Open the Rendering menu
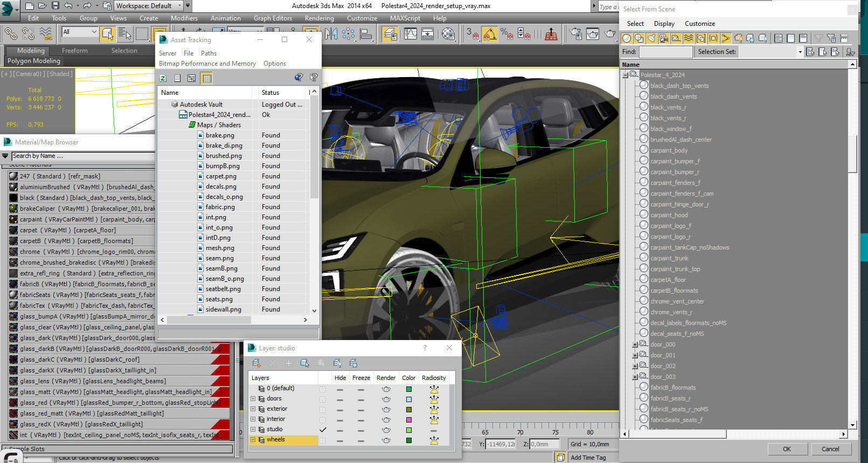This screenshot has width=868, height=463. pyautogui.click(x=319, y=18)
